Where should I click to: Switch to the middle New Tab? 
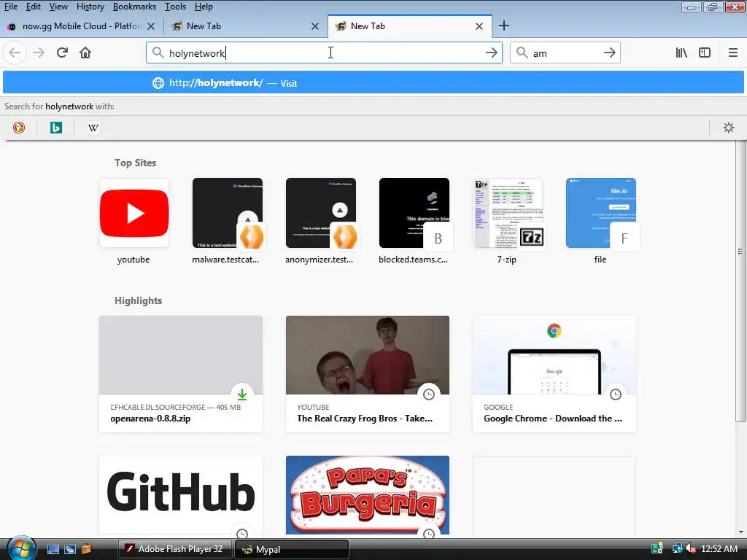pyautogui.click(x=245, y=26)
